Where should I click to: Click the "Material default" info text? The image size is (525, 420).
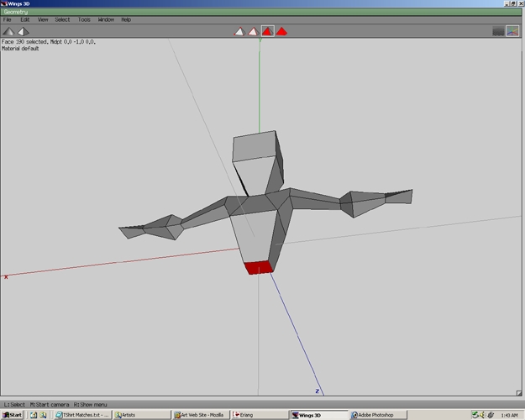click(20, 49)
